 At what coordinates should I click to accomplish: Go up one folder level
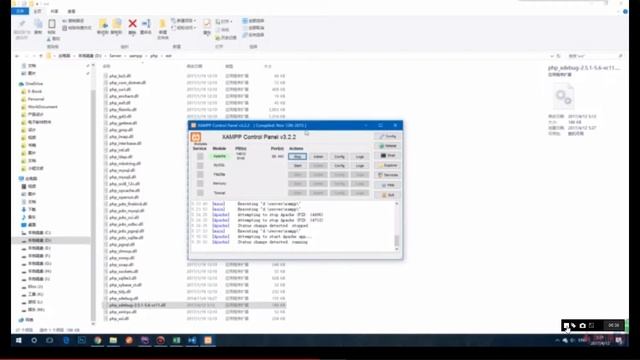point(41,56)
